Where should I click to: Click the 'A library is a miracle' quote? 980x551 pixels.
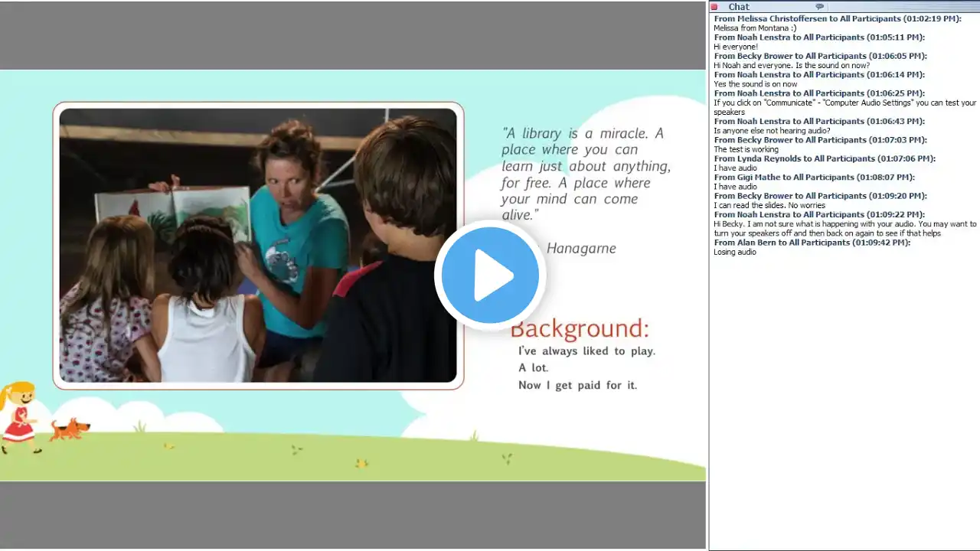[586, 174]
